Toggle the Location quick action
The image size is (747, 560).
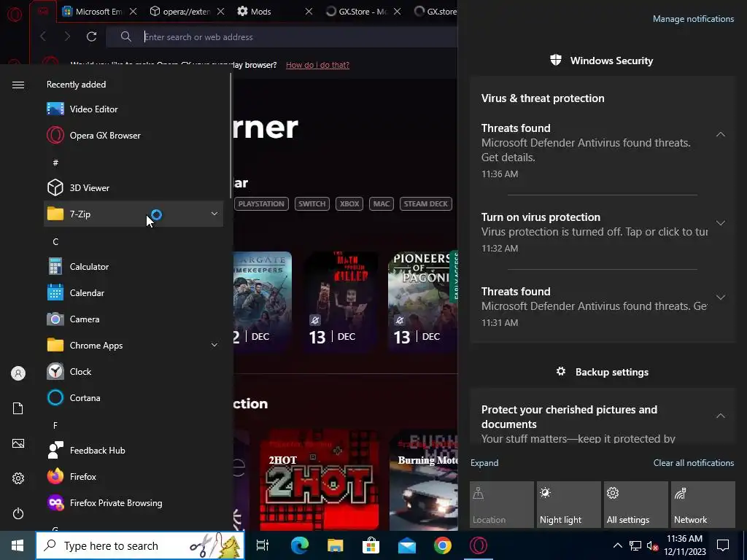coord(502,505)
